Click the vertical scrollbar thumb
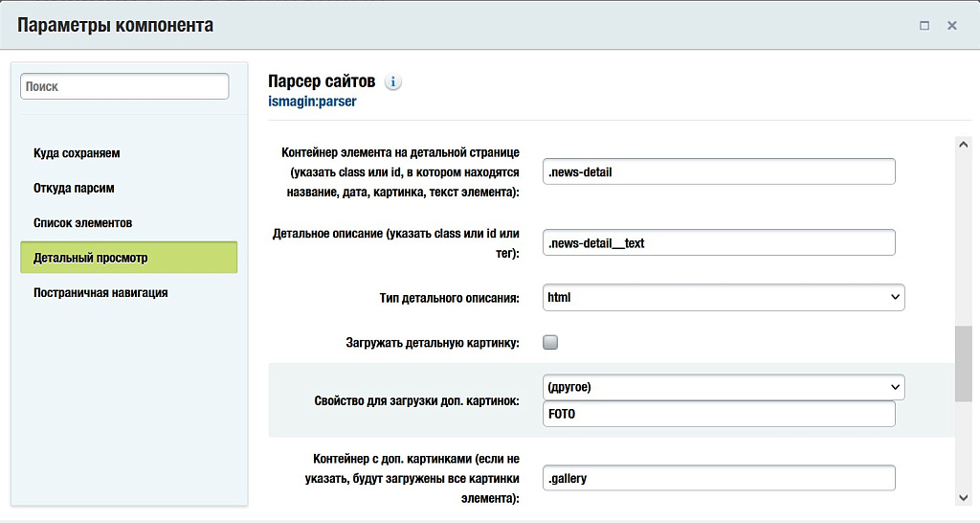The image size is (980, 523). [963, 363]
